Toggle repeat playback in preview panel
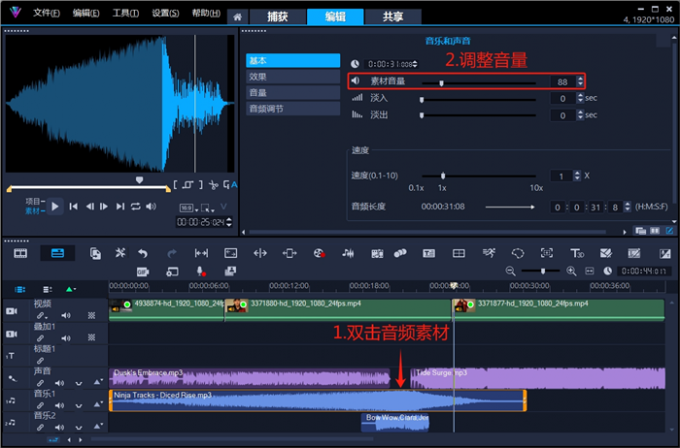The image size is (680, 448). coord(135,206)
